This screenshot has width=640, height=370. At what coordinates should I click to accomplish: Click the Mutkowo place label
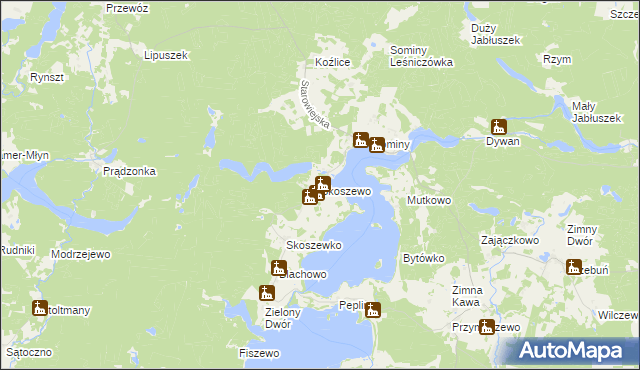pyautogui.click(x=429, y=200)
